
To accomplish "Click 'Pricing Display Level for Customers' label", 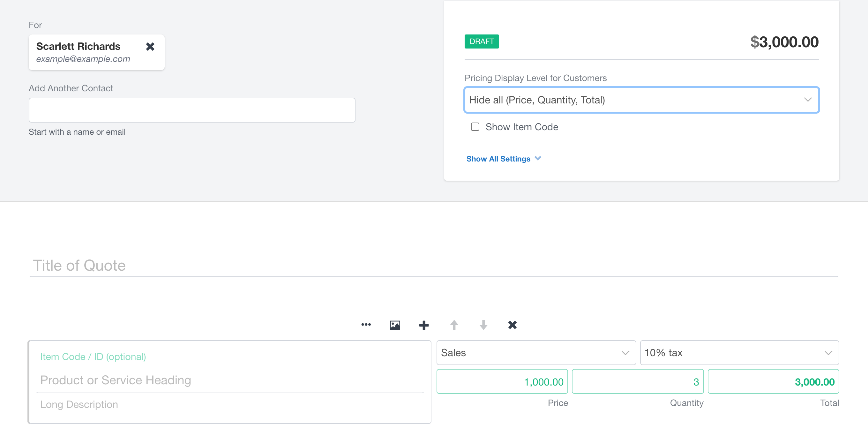I will (535, 78).
